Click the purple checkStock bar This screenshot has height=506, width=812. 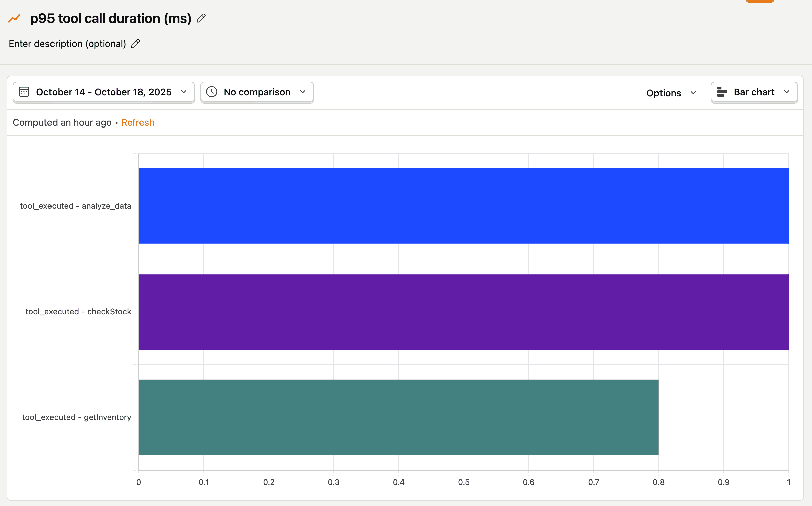(x=464, y=312)
